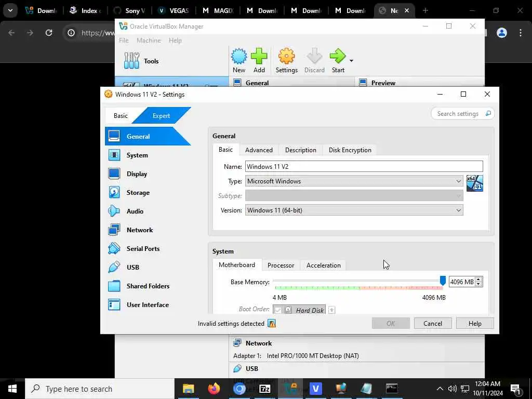Select the Motherboard tab in System

point(237,265)
